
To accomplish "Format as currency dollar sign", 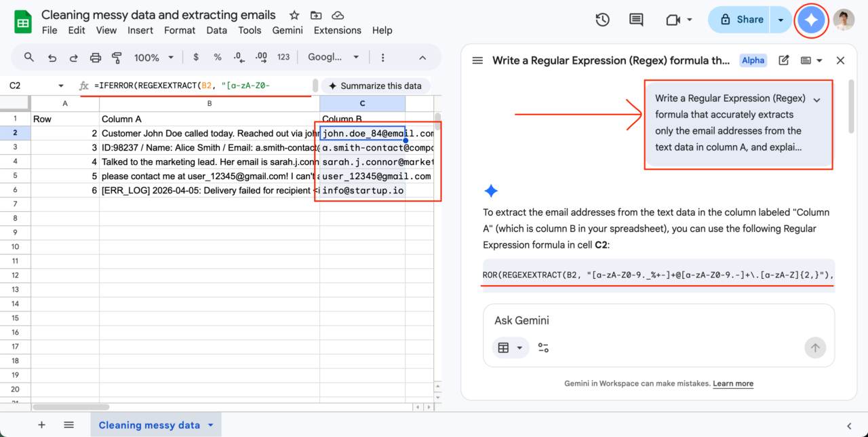I will (x=196, y=58).
